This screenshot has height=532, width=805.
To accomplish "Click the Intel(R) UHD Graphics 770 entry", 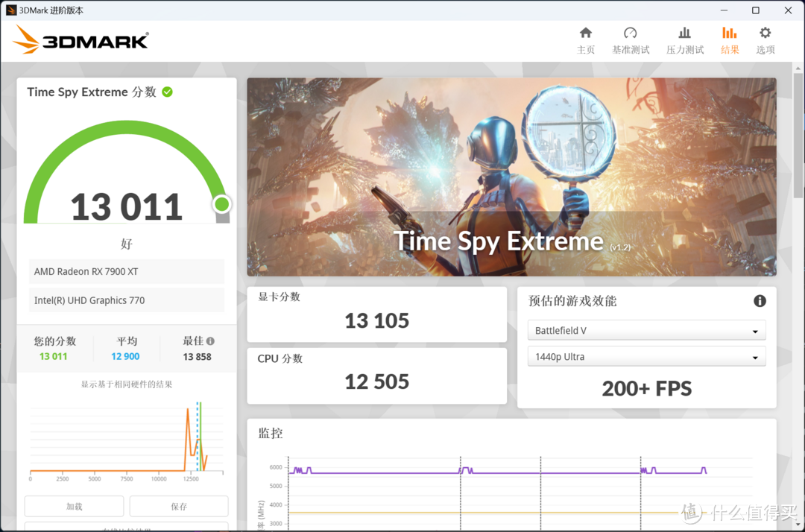I will [x=126, y=300].
